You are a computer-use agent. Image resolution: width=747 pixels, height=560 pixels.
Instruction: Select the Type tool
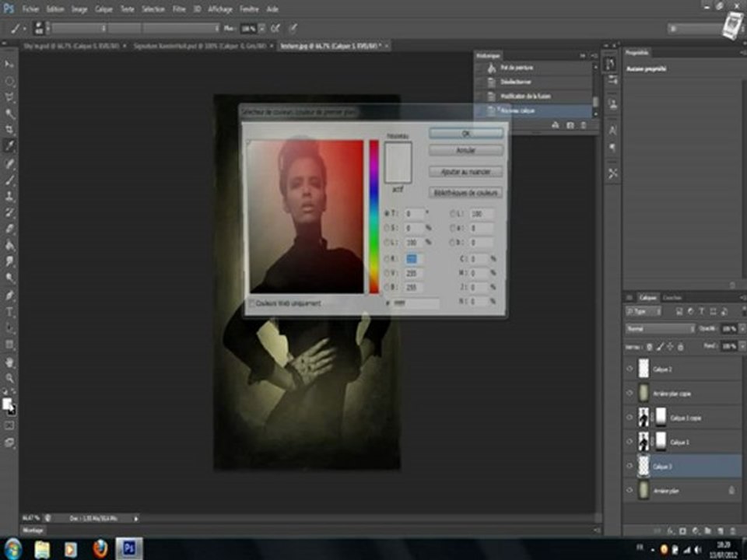[x=9, y=313]
